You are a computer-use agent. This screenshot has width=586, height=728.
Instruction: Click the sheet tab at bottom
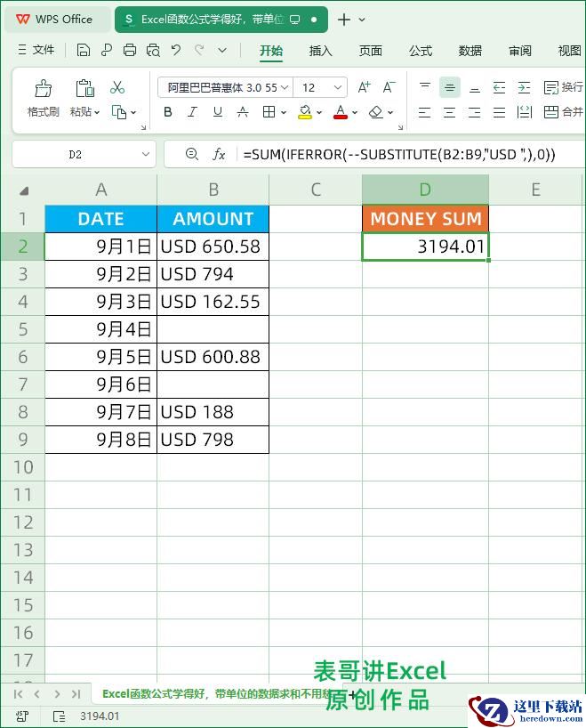(x=217, y=694)
